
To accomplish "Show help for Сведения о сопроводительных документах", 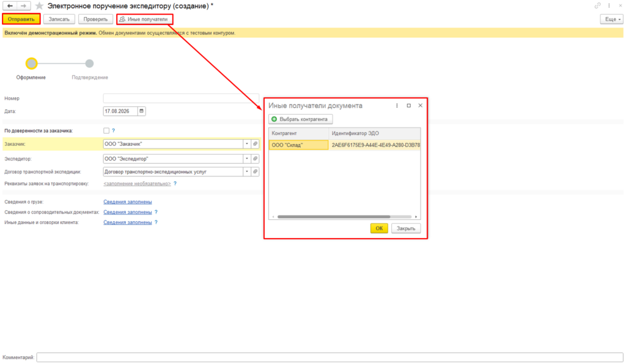I will point(156,212).
